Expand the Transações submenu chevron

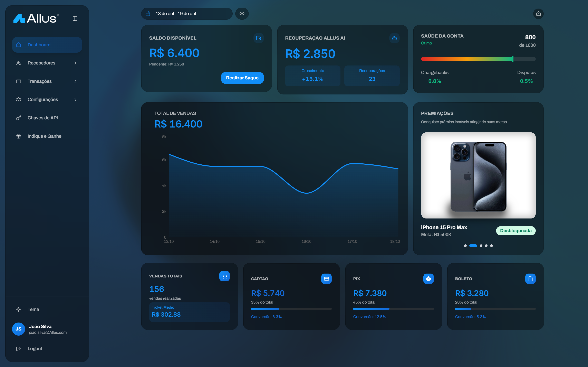click(x=75, y=81)
